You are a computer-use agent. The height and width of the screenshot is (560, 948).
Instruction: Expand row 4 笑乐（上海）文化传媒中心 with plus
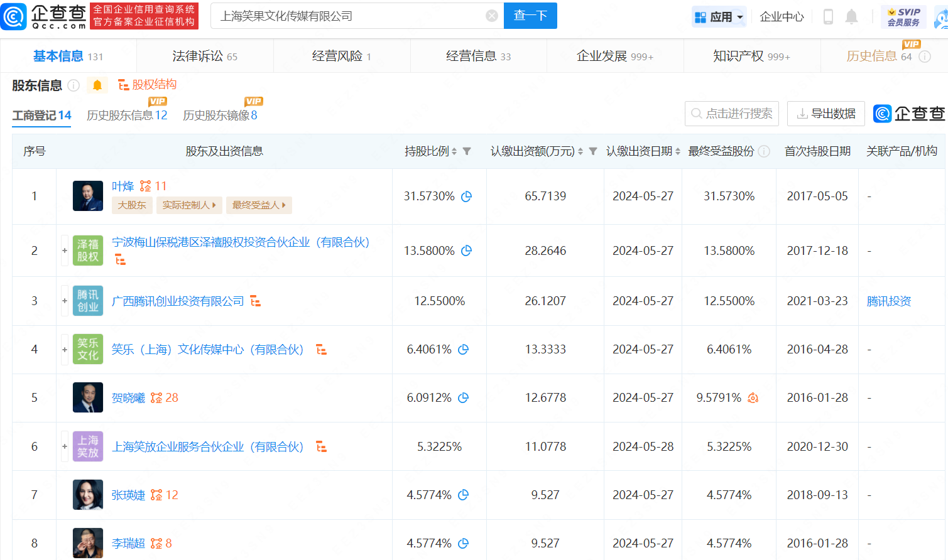(65, 350)
